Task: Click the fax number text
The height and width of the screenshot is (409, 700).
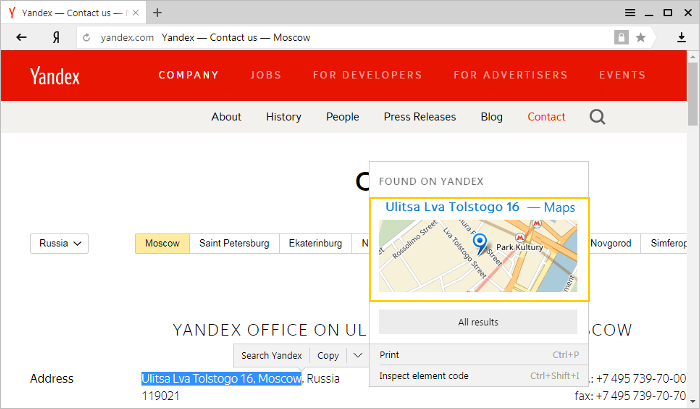Action: coord(630,396)
